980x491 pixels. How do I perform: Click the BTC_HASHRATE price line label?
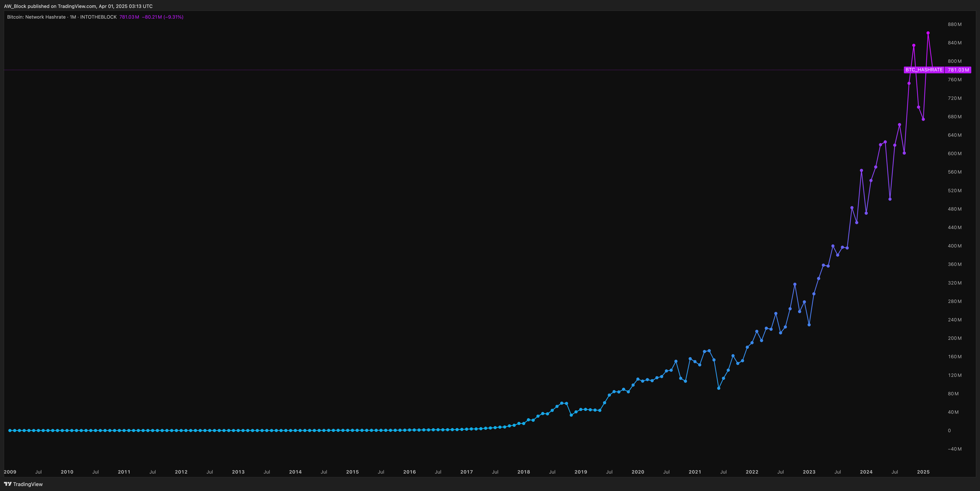(x=924, y=70)
